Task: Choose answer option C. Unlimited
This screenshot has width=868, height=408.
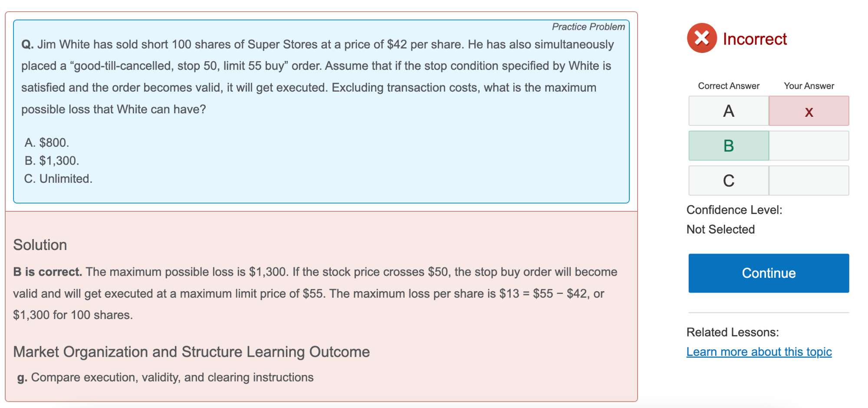Action: point(58,179)
